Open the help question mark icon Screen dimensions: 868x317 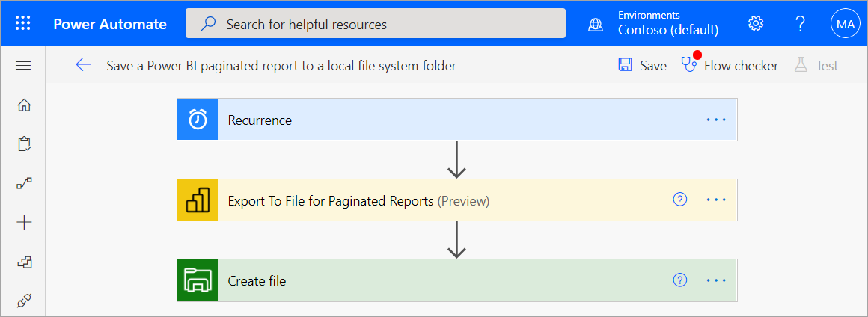pyautogui.click(x=799, y=23)
